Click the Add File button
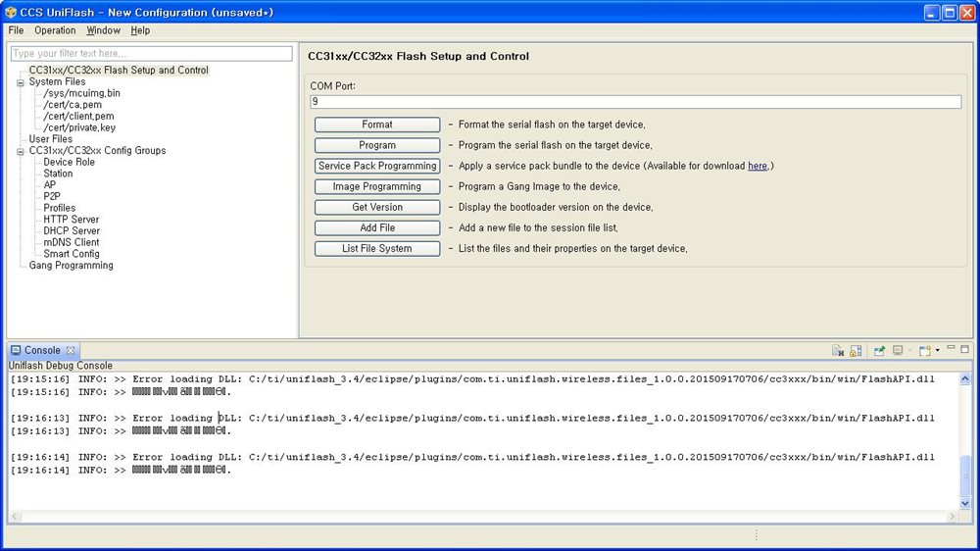The width and height of the screenshot is (980, 551). coord(377,227)
